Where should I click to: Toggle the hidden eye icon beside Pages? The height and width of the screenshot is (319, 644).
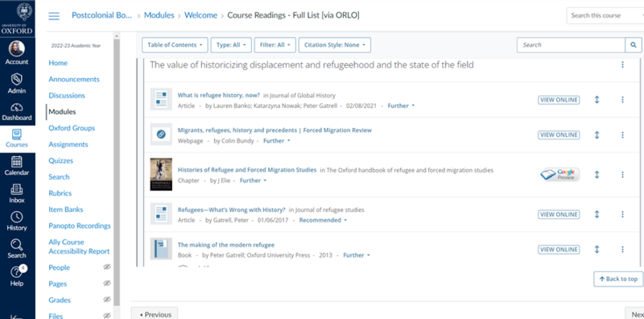[107, 284]
